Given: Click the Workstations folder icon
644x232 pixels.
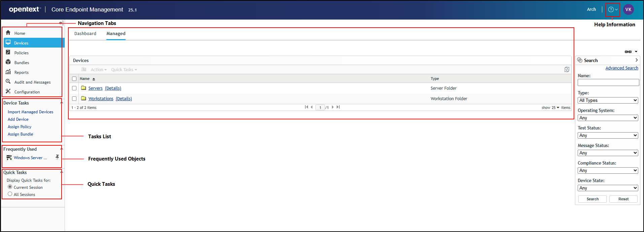Looking at the screenshot, I should coord(83,98).
